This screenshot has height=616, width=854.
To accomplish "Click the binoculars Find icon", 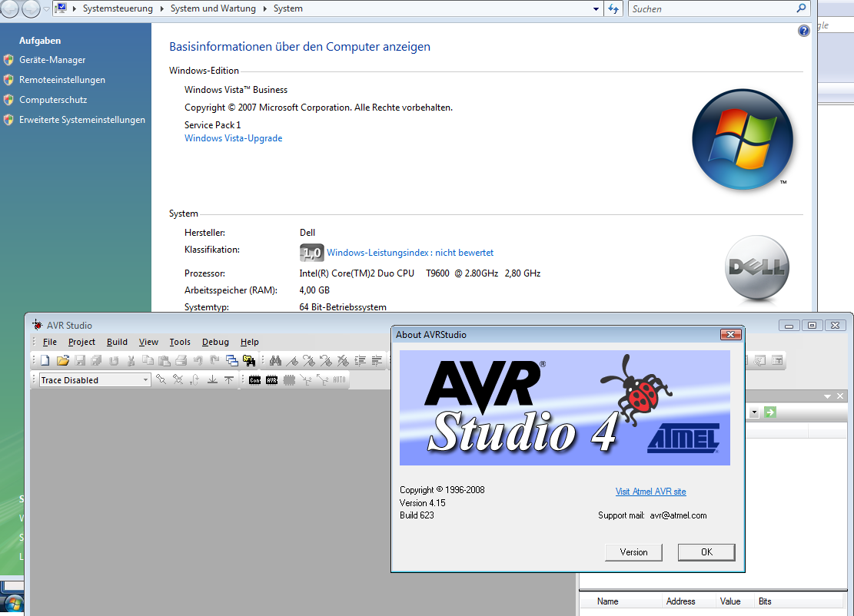I will click(x=276, y=360).
